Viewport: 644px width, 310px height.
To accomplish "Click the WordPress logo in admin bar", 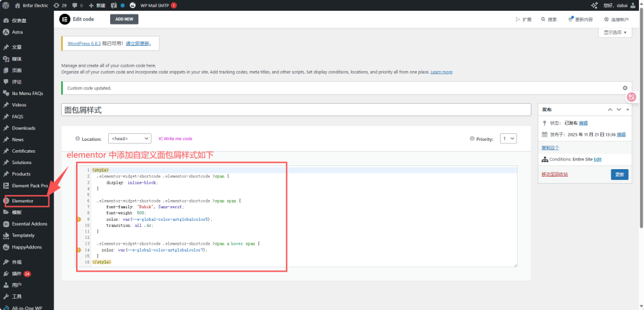I will (x=6, y=5).
